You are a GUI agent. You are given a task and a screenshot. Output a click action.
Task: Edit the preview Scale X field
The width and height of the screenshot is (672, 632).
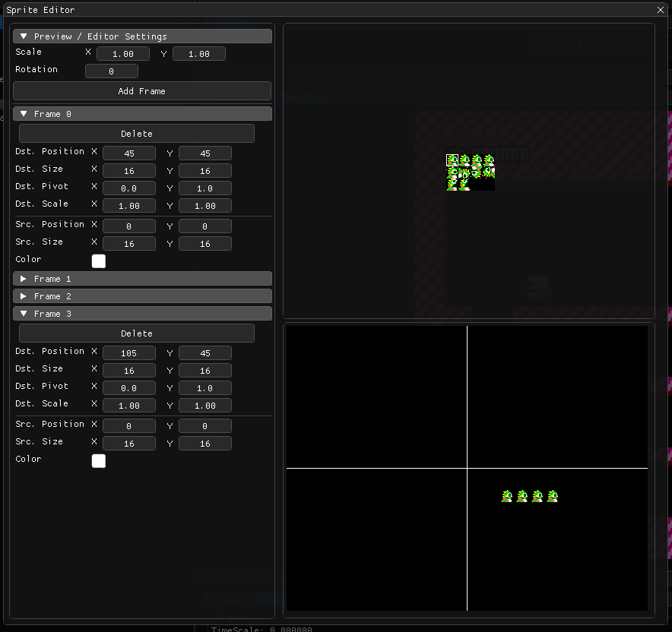123,54
